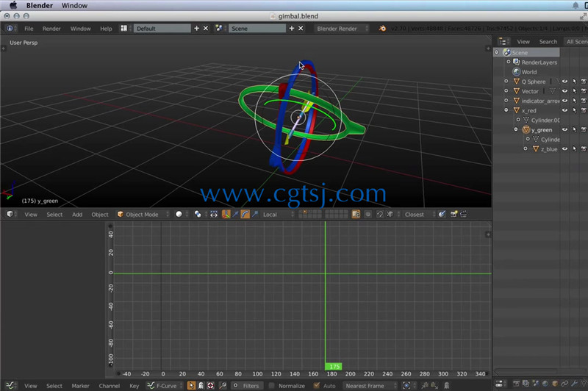Open the Closest snap target dropdown
Viewport: 588px width, 391px height.
[x=418, y=214]
